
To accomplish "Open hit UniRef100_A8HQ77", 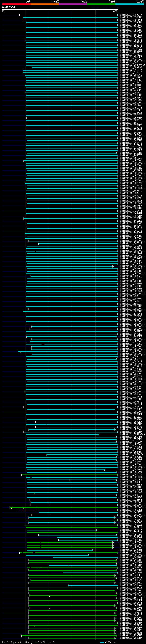I will (x=131, y=15).
